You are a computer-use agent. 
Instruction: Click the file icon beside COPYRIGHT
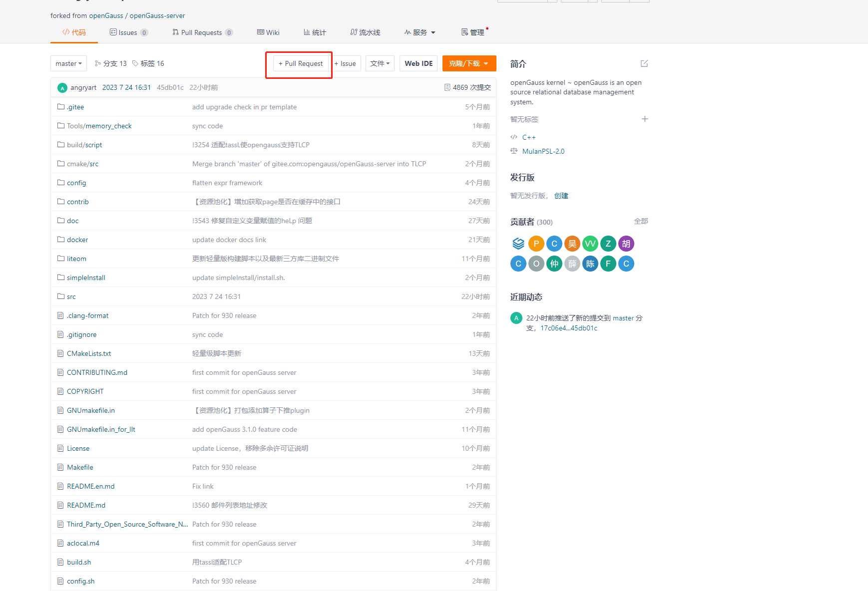pyautogui.click(x=60, y=391)
